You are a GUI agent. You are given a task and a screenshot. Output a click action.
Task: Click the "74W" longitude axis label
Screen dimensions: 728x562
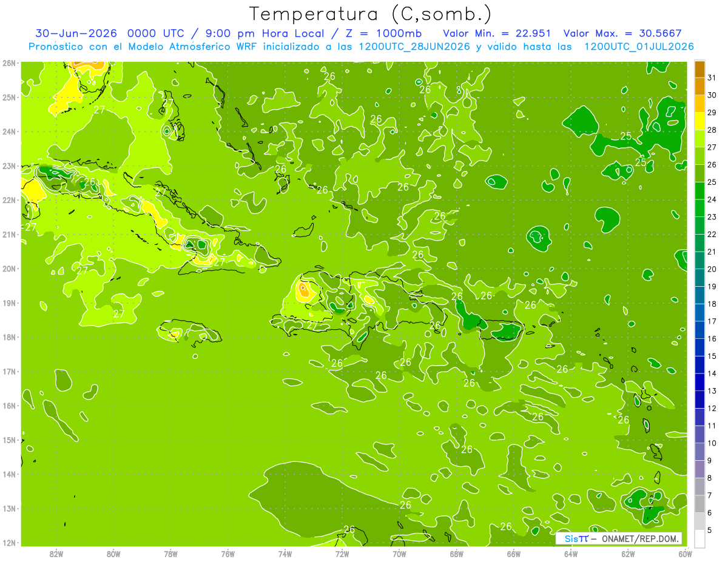click(x=285, y=554)
